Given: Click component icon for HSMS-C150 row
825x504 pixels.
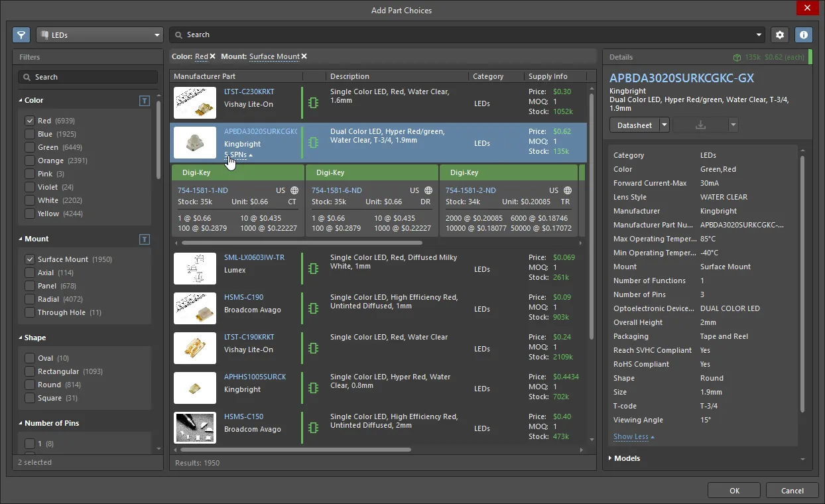Looking at the screenshot, I should [314, 428].
